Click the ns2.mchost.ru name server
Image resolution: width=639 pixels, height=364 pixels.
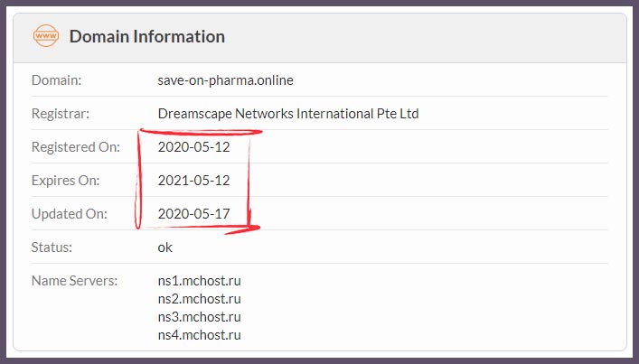(199, 299)
